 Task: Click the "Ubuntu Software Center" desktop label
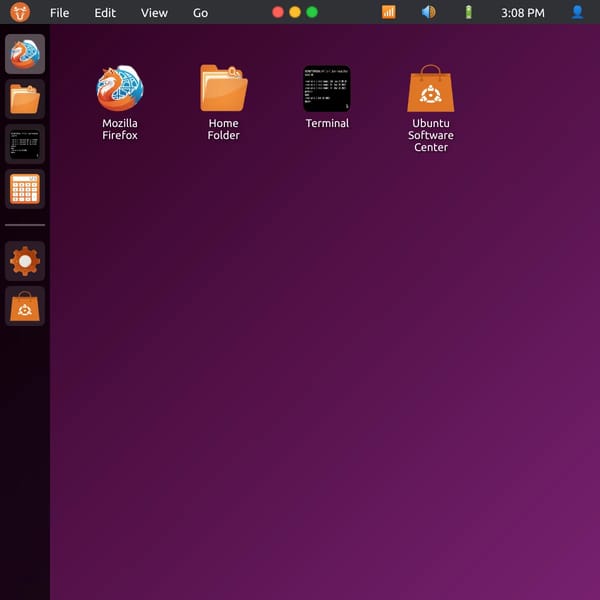430,135
